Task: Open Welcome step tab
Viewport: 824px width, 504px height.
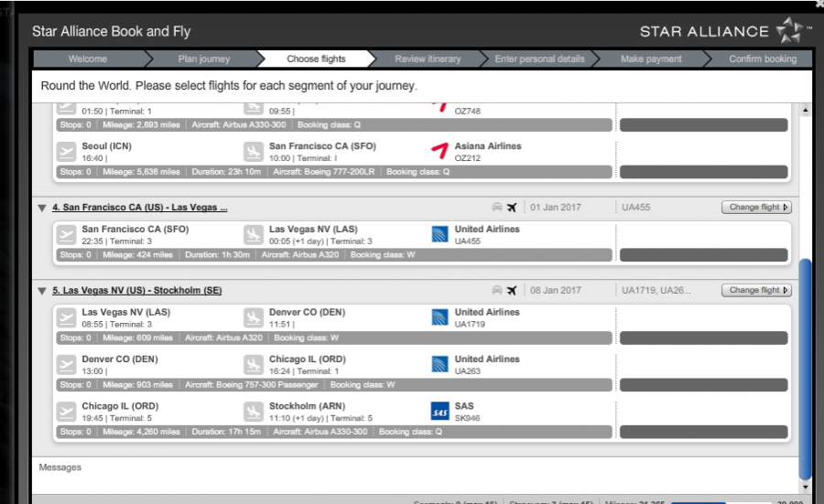Action: coord(88,59)
